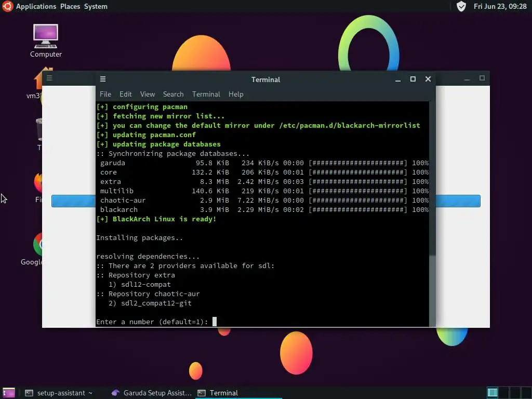
Task: Click 'Installing packages..' text line
Action: [x=139, y=237]
